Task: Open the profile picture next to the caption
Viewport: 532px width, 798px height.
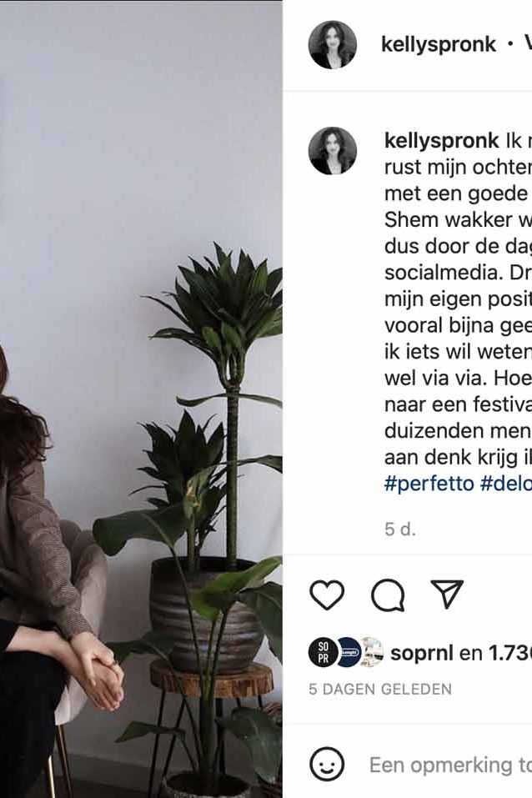Action: [x=333, y=151]
